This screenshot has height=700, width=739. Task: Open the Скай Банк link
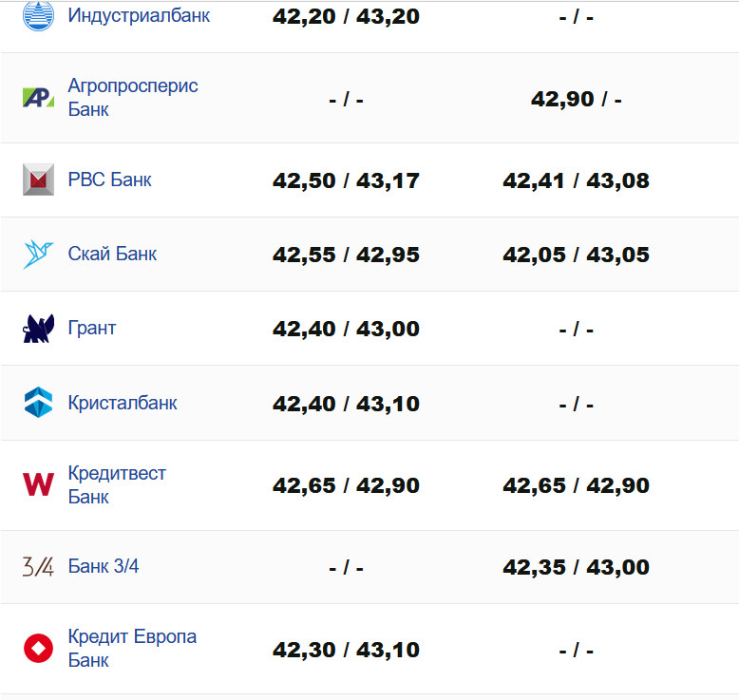tap(112, 254)
